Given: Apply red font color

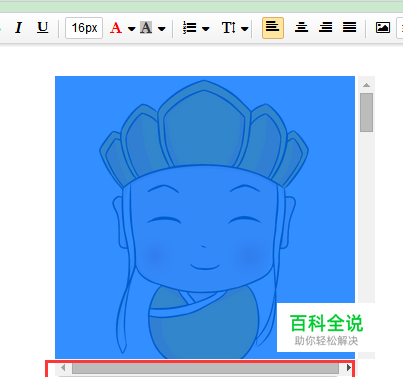Looking at the screenshot, I should 116,28.
